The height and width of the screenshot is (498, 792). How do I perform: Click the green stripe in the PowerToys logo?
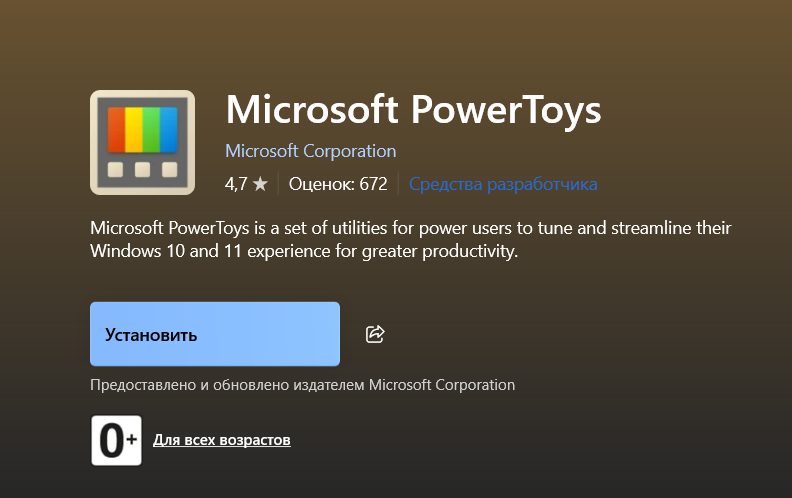(151, 129)
